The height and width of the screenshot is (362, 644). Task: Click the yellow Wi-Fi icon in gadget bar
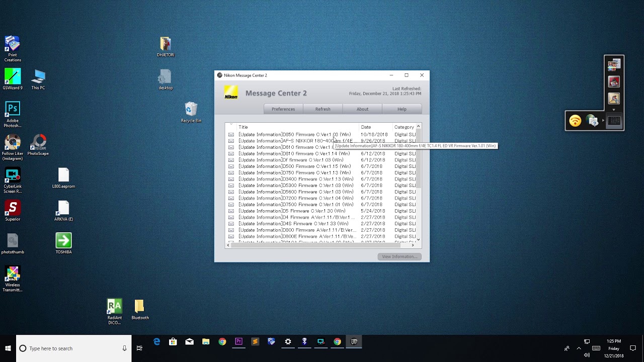[575, 121]
